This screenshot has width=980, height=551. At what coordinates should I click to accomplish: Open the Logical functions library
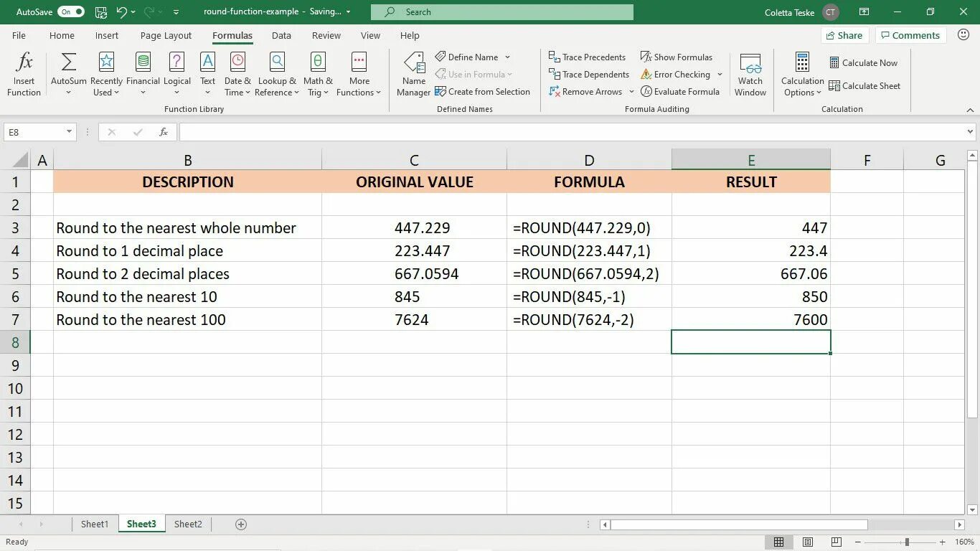click(177, 74)
